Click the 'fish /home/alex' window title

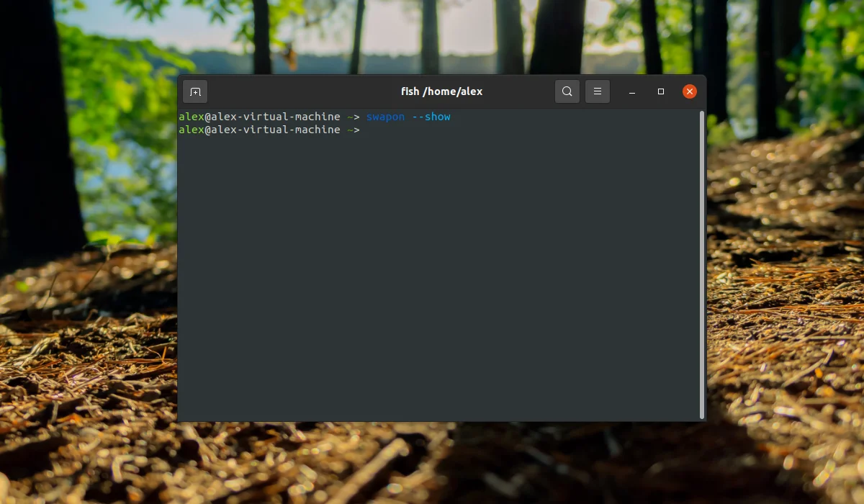coord(441,91)
